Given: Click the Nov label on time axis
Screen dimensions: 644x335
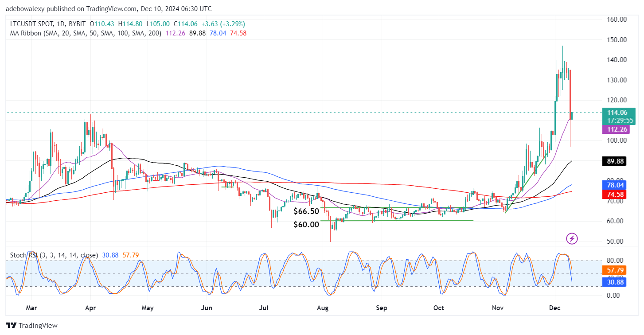Looking at the screenshot, I should tap(498, 307).
